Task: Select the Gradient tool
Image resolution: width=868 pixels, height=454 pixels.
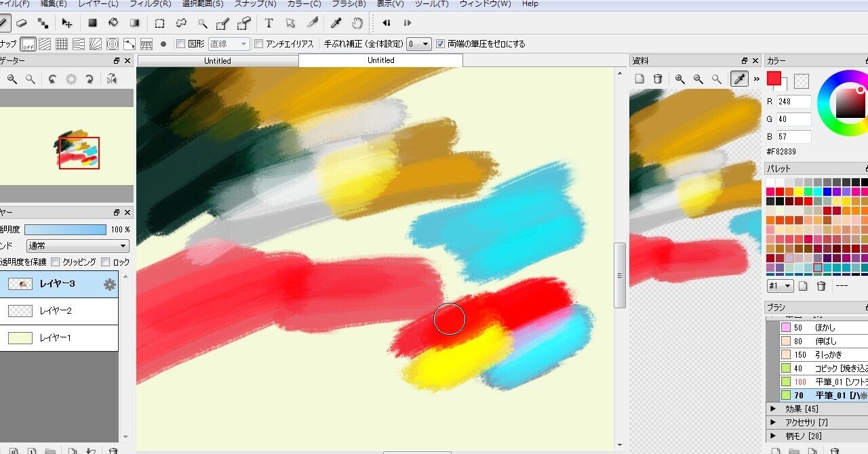Action: (x=134, y=22)
